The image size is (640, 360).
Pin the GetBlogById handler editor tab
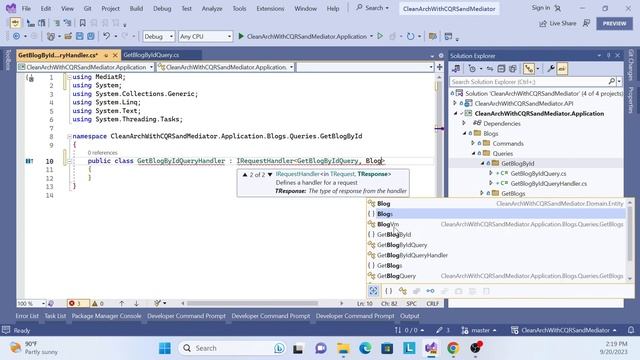(x=106, y=55)
